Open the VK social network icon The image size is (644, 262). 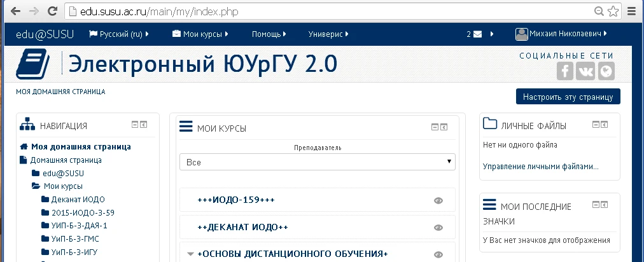click(x=585, y=71)
